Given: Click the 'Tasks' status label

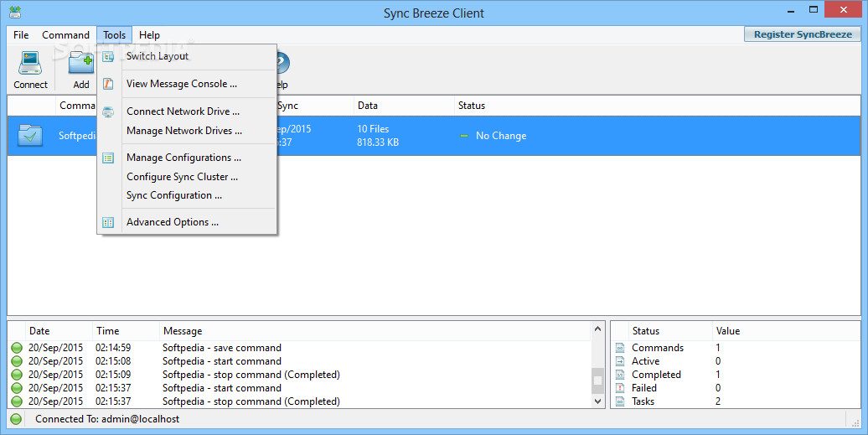Looking at the screenshot, I should click(643, 401).
